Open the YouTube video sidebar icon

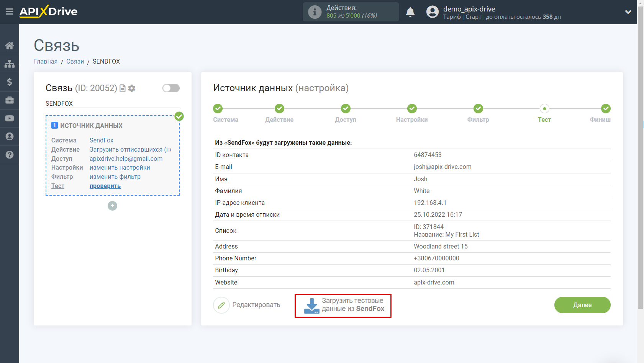(10, 118)
